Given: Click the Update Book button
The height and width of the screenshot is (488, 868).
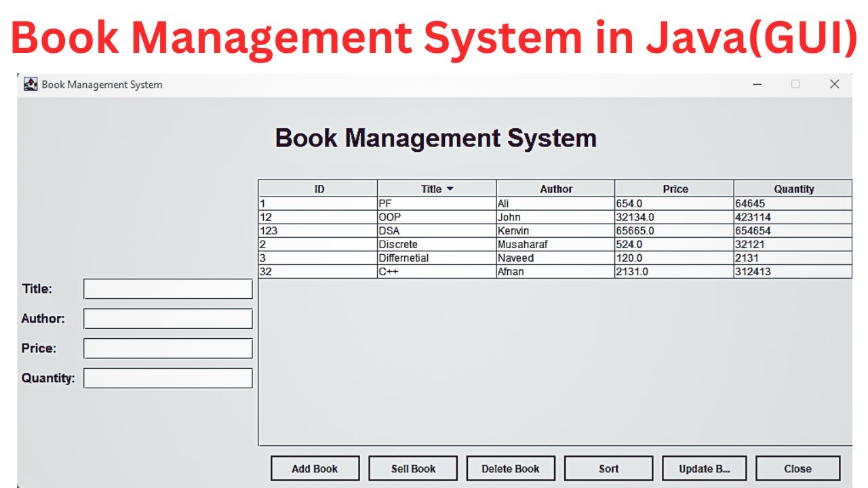Looking at the screenshot, I should point(705,468).
